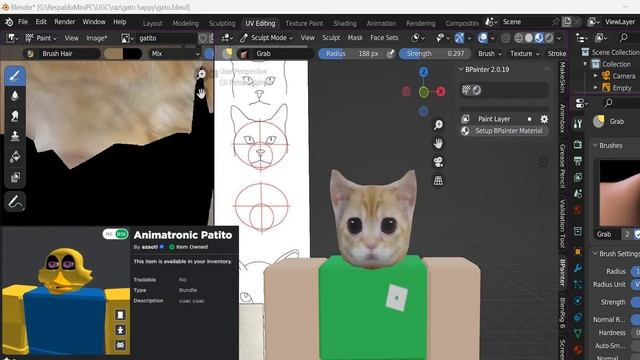Click the Paint Layer button
Image resolution: width=640 pixels, height=360 pixels.
pyautogui.click(x=494, y=119)
